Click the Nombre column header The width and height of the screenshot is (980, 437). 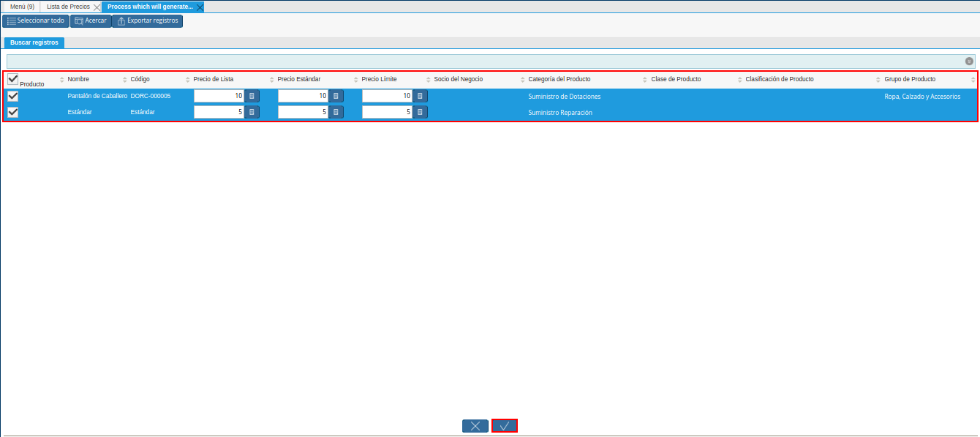78,79
